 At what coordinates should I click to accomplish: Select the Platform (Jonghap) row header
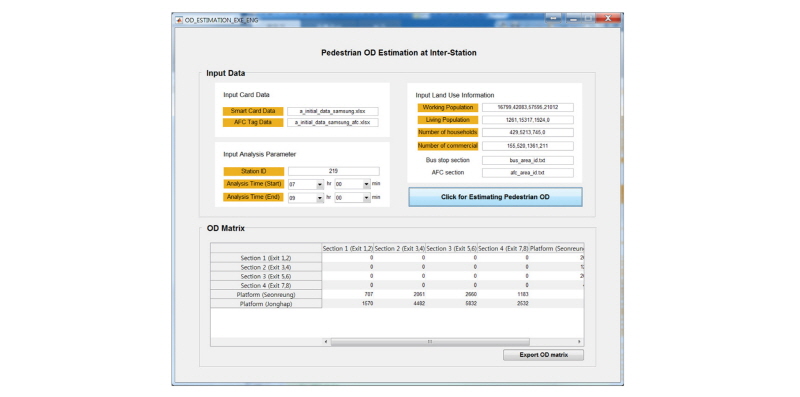click(x=266, y=304)
